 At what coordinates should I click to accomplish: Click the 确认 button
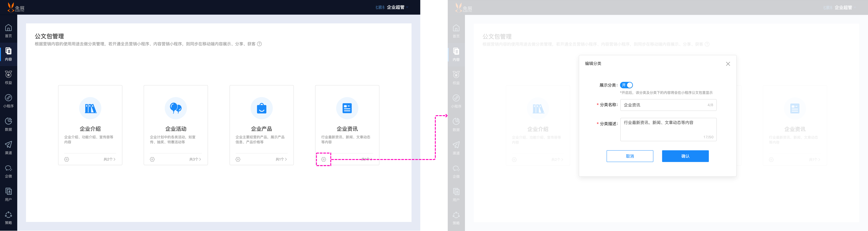[685, 156]
